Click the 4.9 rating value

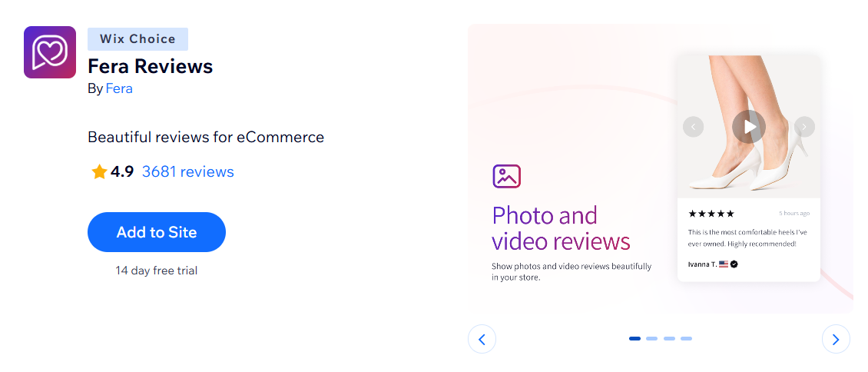[122, 171]
